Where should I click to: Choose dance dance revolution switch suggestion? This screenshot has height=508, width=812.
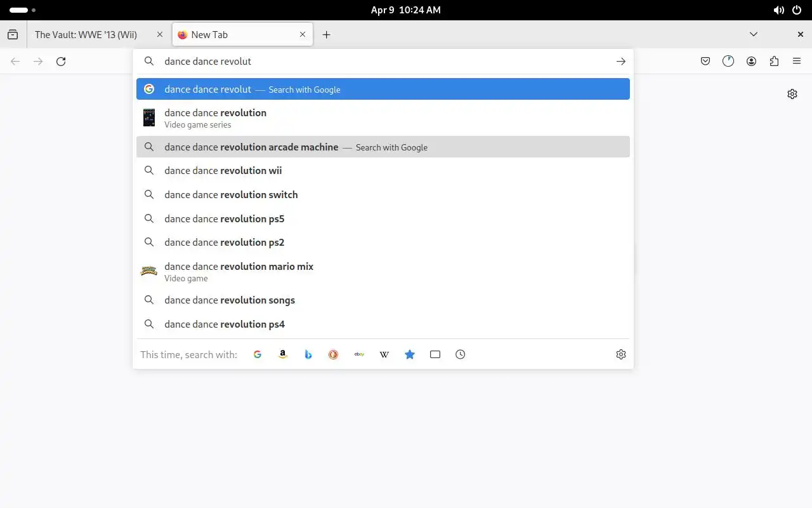pos(383,195)
